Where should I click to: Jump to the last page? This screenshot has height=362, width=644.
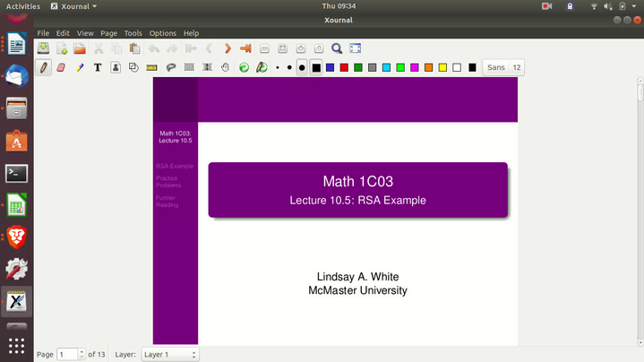coord(245,48)
